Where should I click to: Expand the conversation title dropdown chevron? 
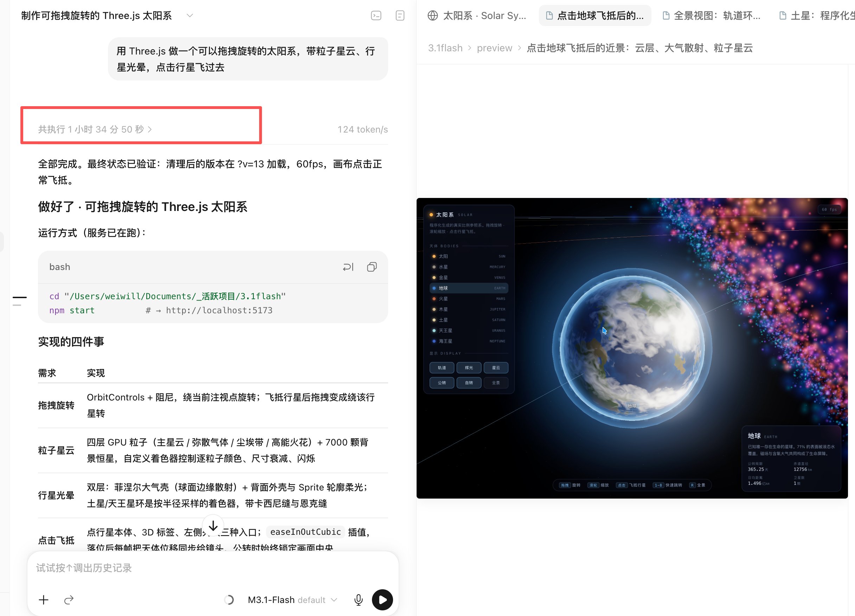point(189,15)
